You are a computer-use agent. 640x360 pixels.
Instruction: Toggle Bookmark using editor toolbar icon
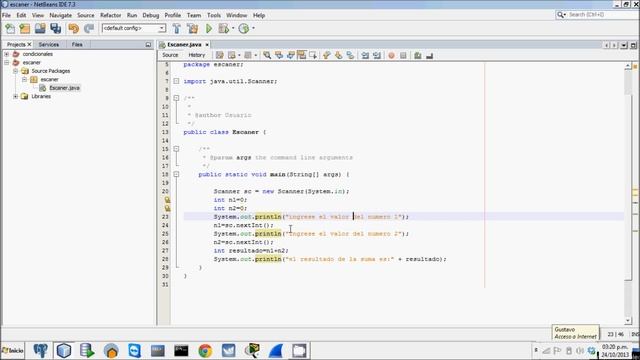[350, 55]
